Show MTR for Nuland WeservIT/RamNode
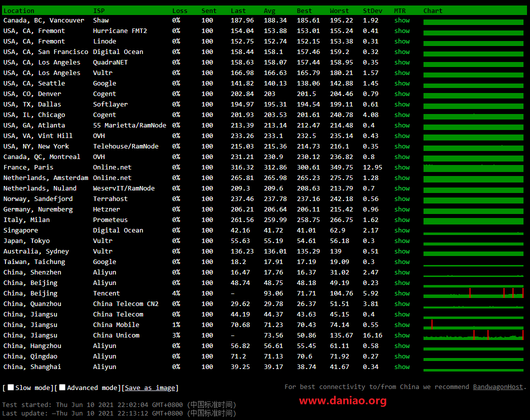Viewport: 530px width, 420px height. point(402,188)
